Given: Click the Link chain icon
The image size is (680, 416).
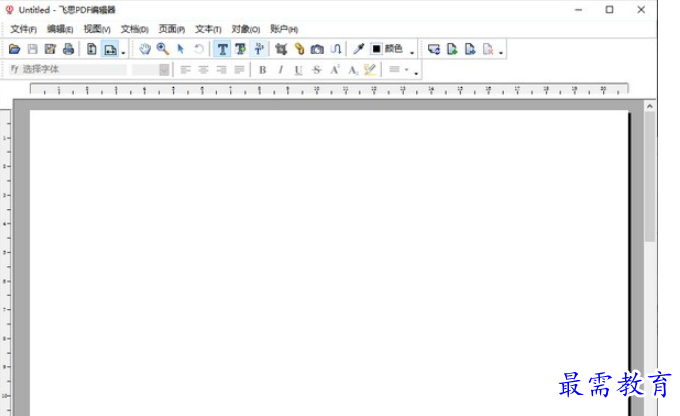Looking at the screenshot, I should [x=299, y=49].
